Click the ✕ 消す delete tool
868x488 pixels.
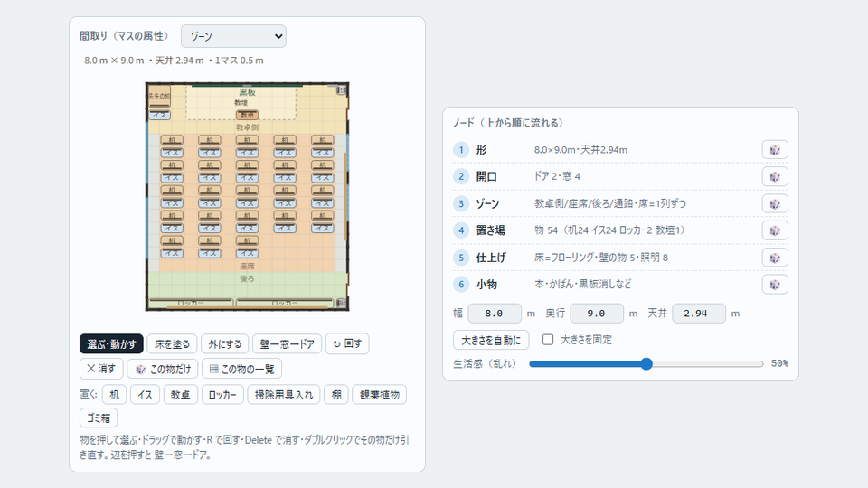(101, 369)
